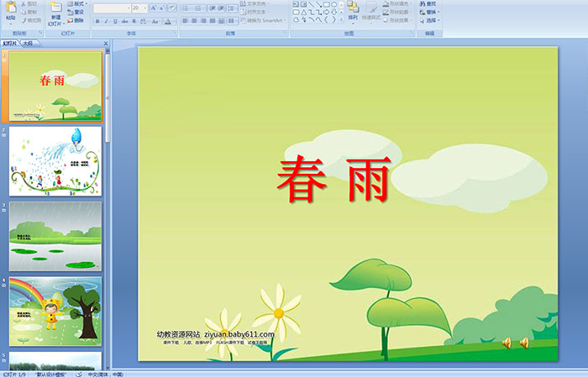Open Shape Fill (形状填充) color
Image resolution: width=588 pixels, height=377 pixels.
[x=398, y=3]
